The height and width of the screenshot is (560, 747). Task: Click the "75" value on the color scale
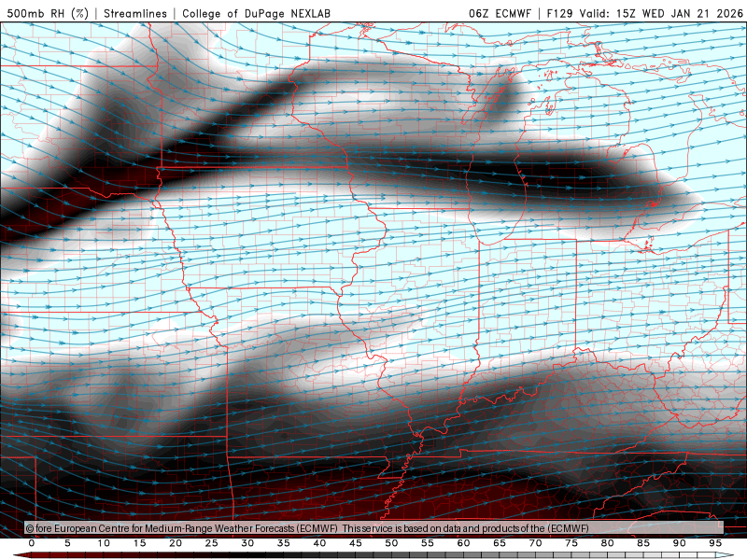(571, 543)
